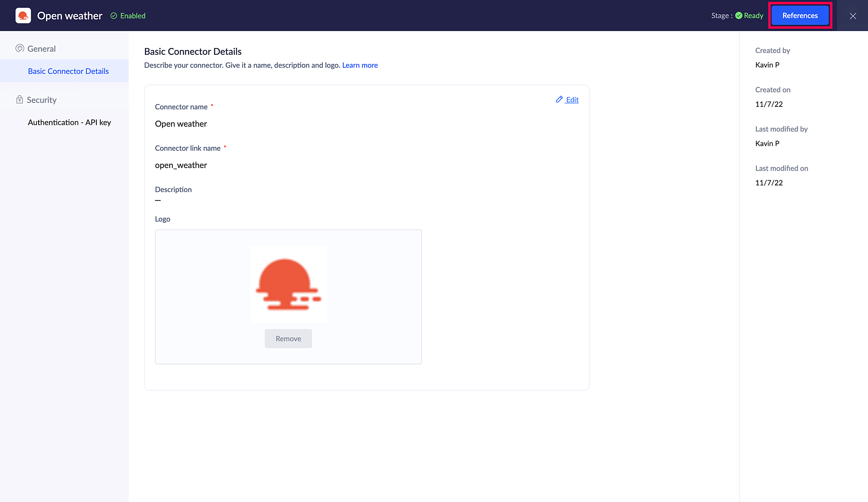Select Basic Connector Details in the sidebar

point(68,71)
